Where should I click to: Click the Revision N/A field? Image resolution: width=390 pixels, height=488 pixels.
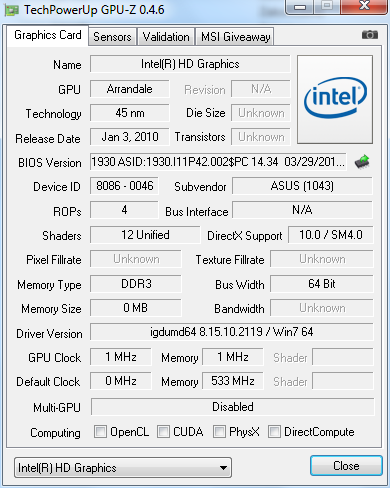tap(261, 89)
